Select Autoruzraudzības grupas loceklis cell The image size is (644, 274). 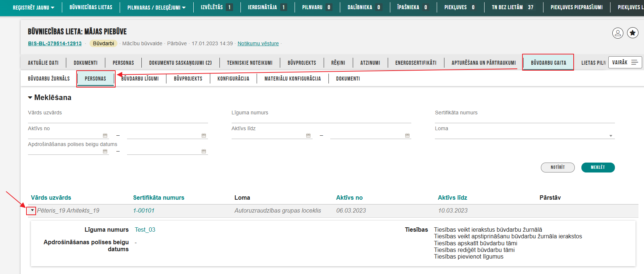pos(278,210)
